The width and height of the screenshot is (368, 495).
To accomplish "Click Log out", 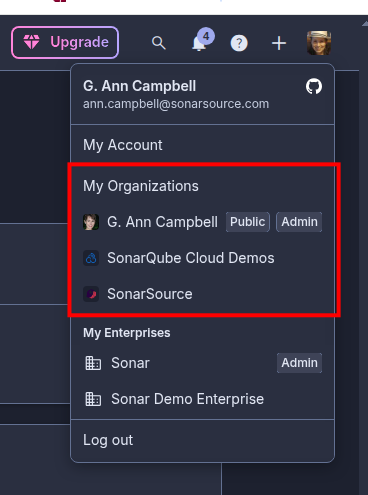I will click(202, 440).
